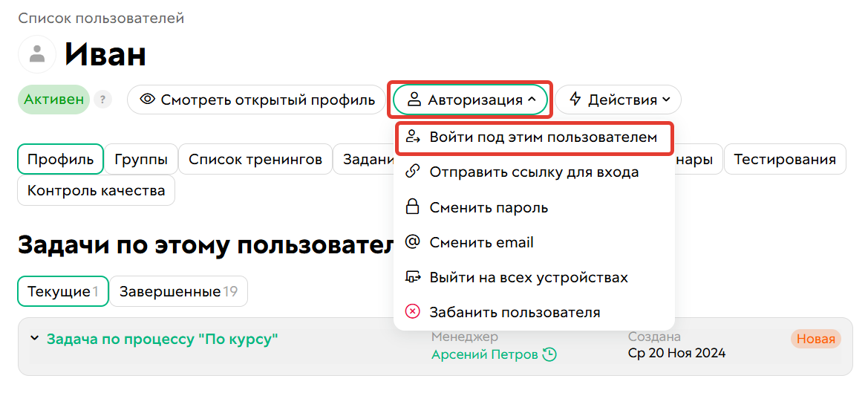Click the date 'Ср 20 Ноя 2024'
The height and width of the screenshot is (393, 868).
tap(676, 353)
